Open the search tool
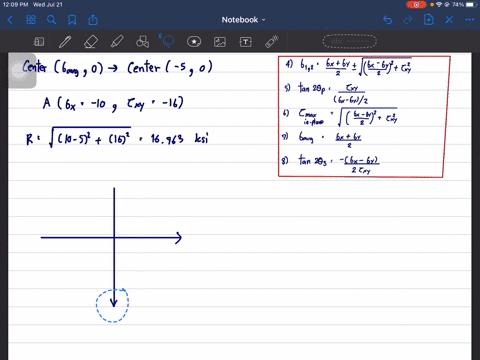Viewport: 480px width, 360px height. tap(51, 20)
